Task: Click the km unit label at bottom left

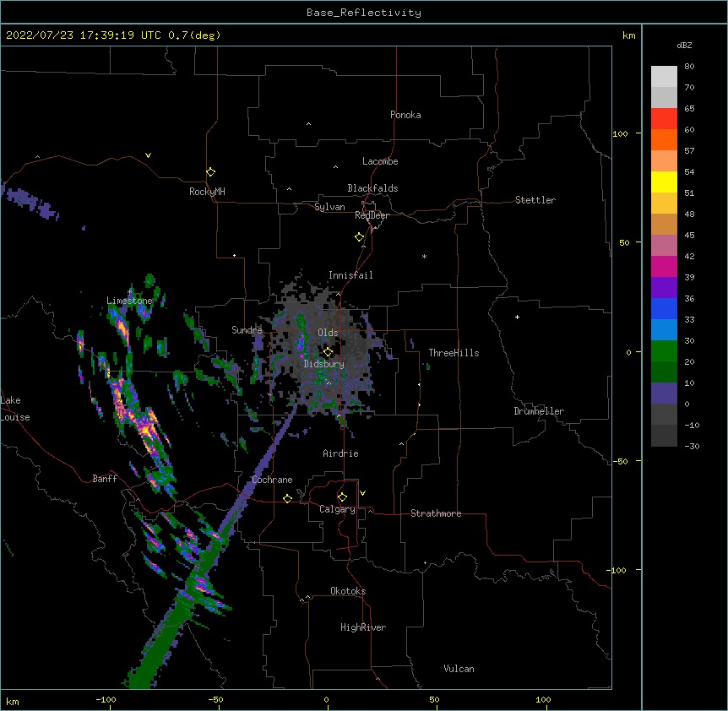Action: (x=13, y=702)
